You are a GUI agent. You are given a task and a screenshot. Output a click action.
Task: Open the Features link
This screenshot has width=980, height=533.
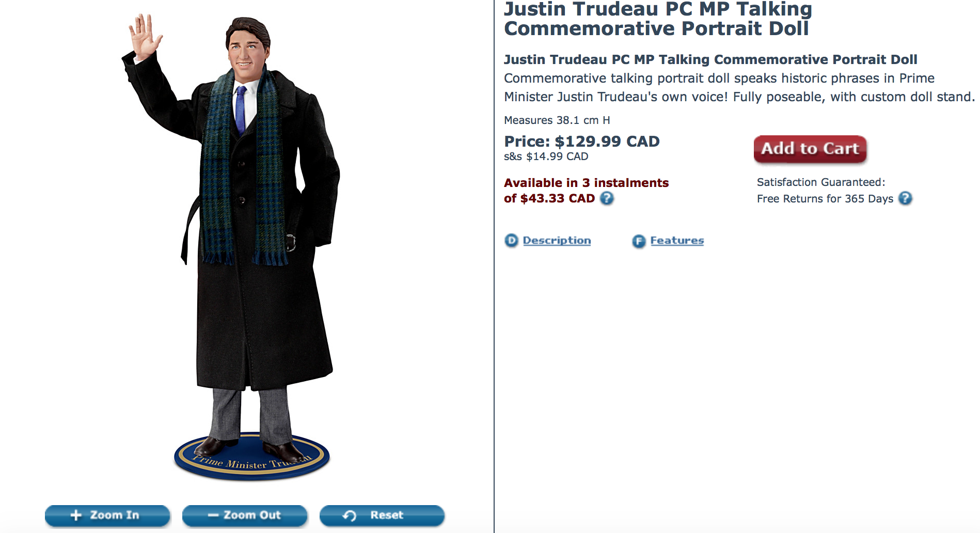[x=677, y=240]
